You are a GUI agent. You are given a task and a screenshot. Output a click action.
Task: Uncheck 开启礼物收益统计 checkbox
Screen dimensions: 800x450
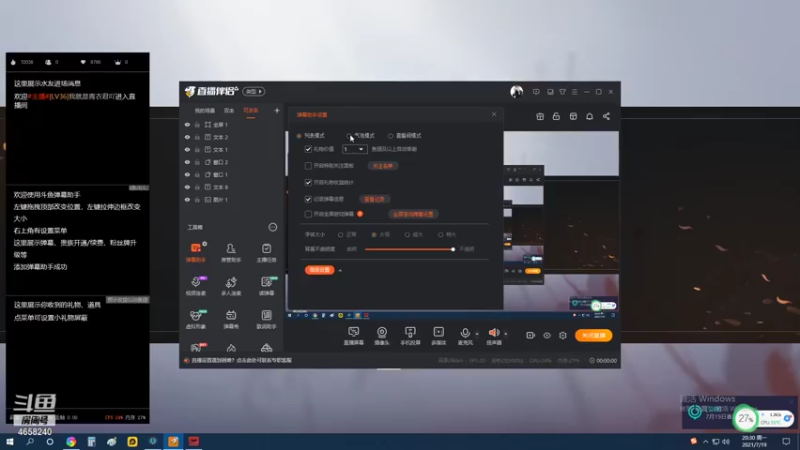(308, 182)
